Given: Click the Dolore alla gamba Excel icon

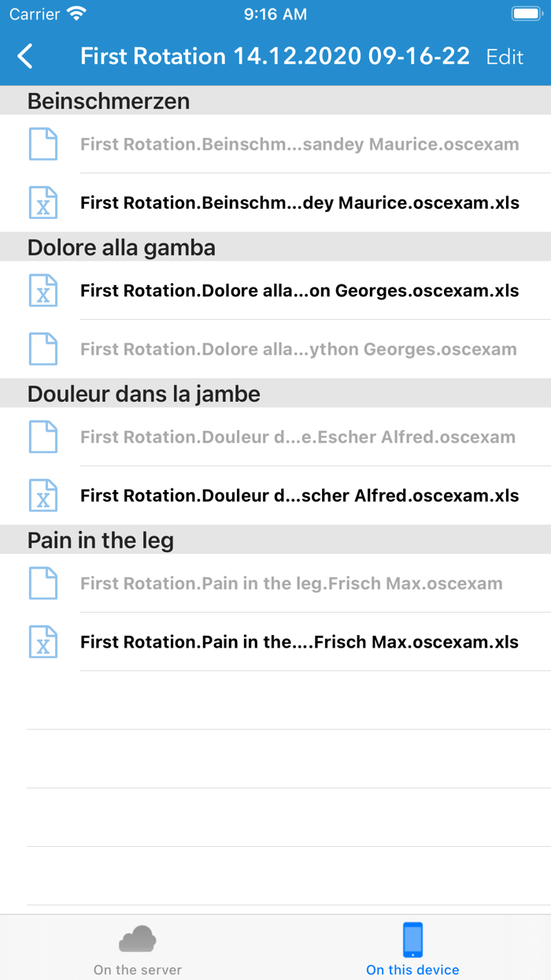Looking at the screenshot, I should coord(43,290).
